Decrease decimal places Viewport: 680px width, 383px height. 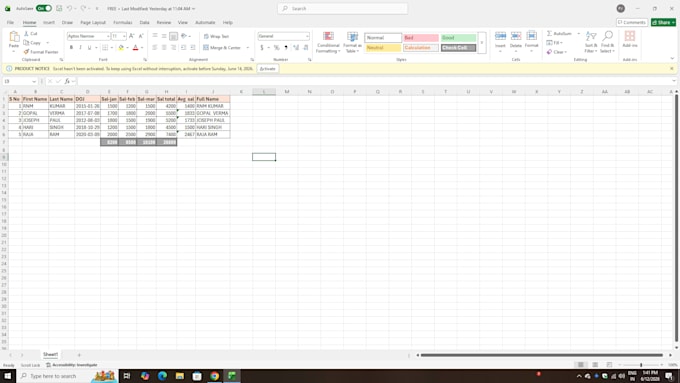pos(305,47)
